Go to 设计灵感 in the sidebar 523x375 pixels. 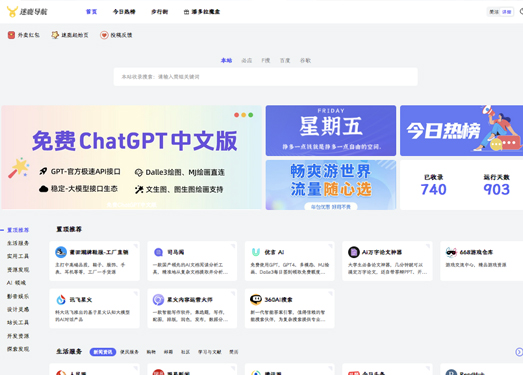point(18,309)
